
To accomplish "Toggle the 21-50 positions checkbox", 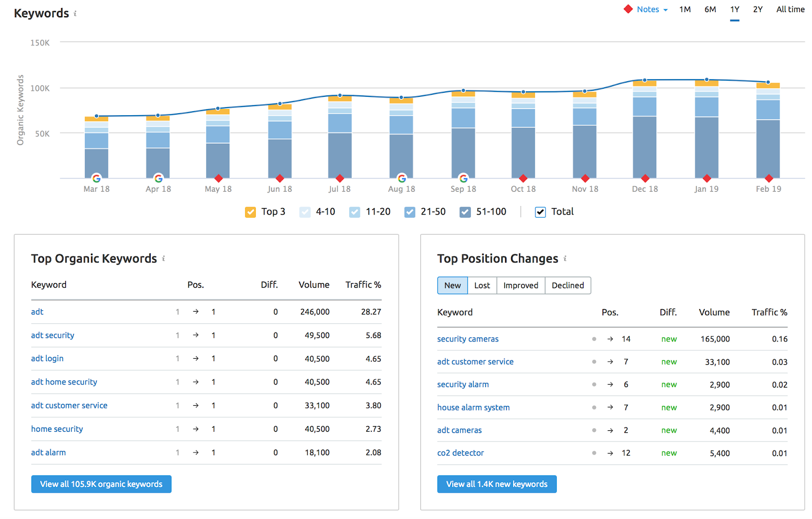I will click(410, 212).
